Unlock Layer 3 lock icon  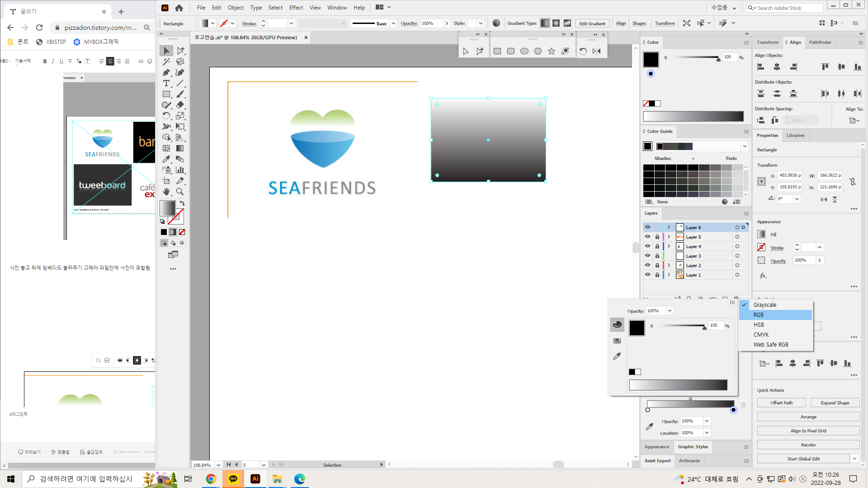[657, 256]
